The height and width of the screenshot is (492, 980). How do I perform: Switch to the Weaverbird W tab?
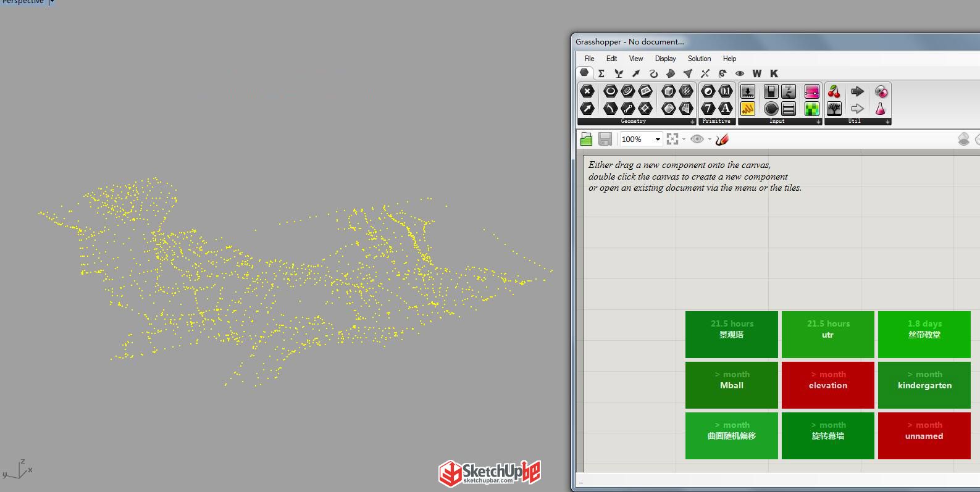click(x=757, y=73)
